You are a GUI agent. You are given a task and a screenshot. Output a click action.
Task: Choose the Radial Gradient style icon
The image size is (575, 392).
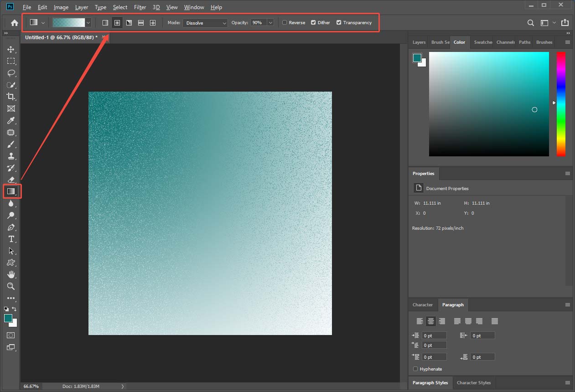pos(117,22)
